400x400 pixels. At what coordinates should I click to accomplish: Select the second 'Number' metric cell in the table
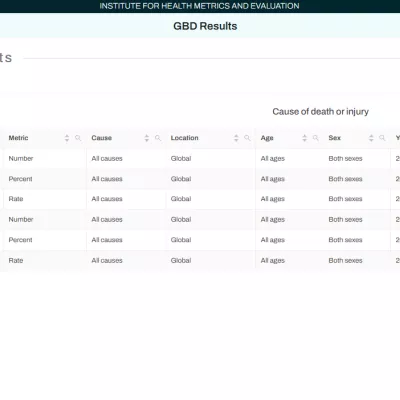pyautogui.click(x=21, y=220)
